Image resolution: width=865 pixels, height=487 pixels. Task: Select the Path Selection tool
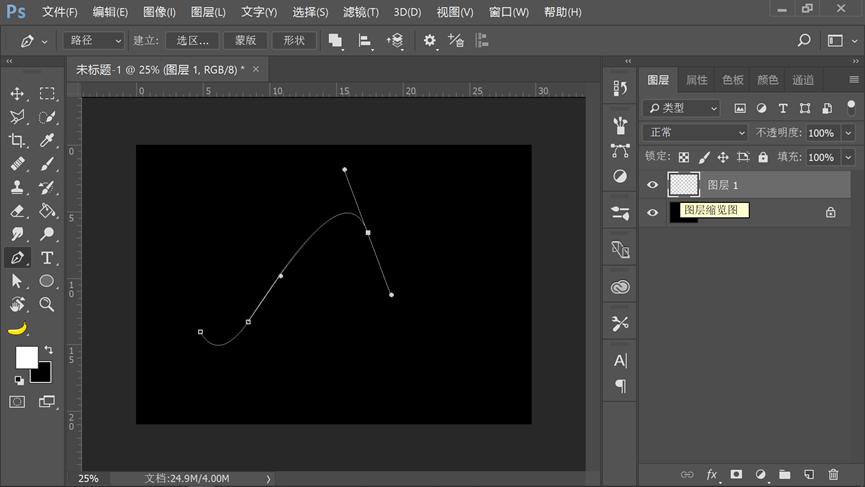point(17,281)
